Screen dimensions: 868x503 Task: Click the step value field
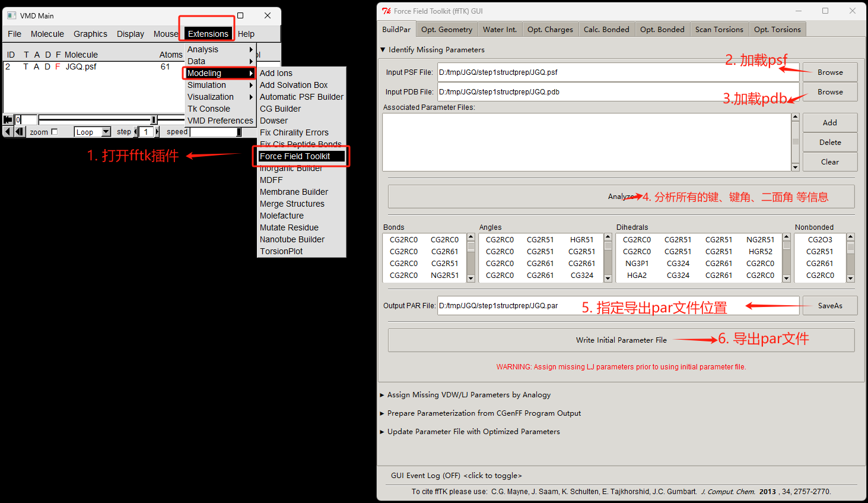pyautogui.click(x=147, y=132)
